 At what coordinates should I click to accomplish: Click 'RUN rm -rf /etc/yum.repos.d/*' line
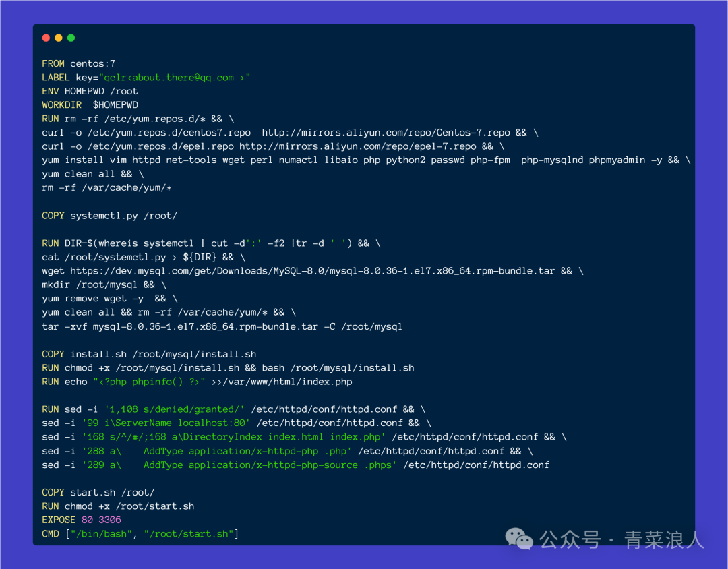138,119
